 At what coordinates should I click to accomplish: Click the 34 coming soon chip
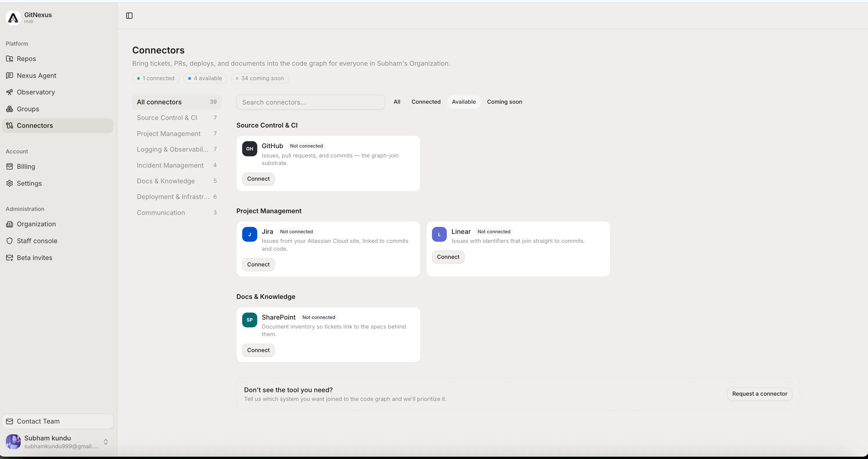point(260,78)
